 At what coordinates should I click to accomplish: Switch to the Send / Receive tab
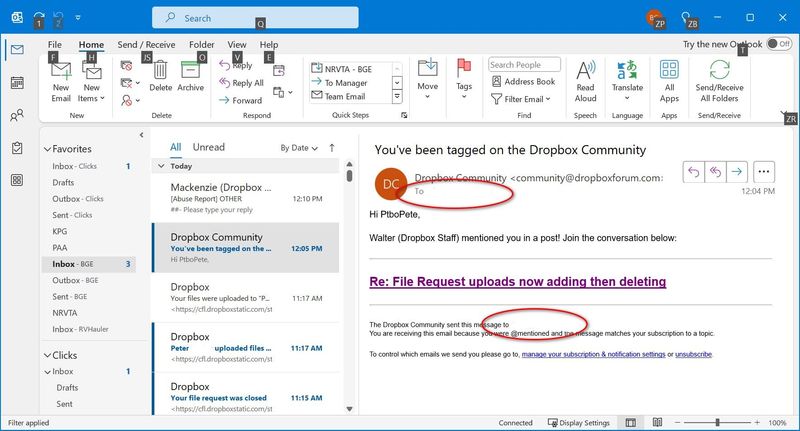coord(146,44)
